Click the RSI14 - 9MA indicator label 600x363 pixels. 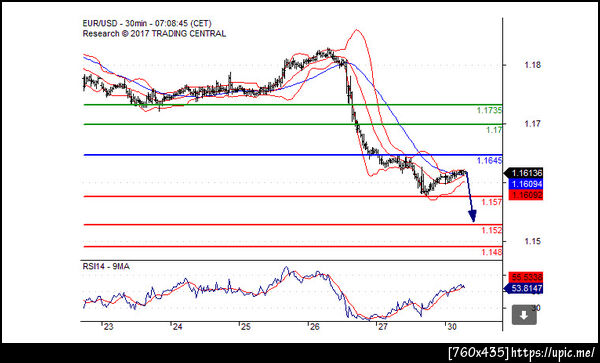click(106, 266)
